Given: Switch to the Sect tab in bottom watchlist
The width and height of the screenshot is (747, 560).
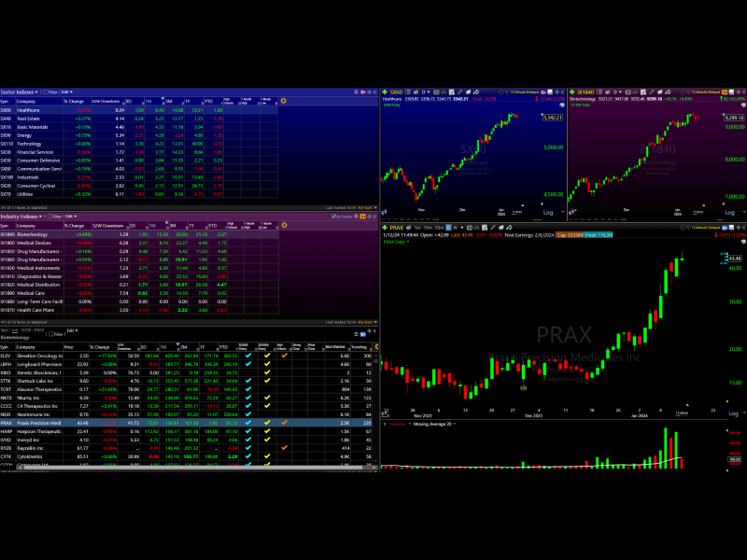Looking at the screenshot, I should [x=5, y=330].
